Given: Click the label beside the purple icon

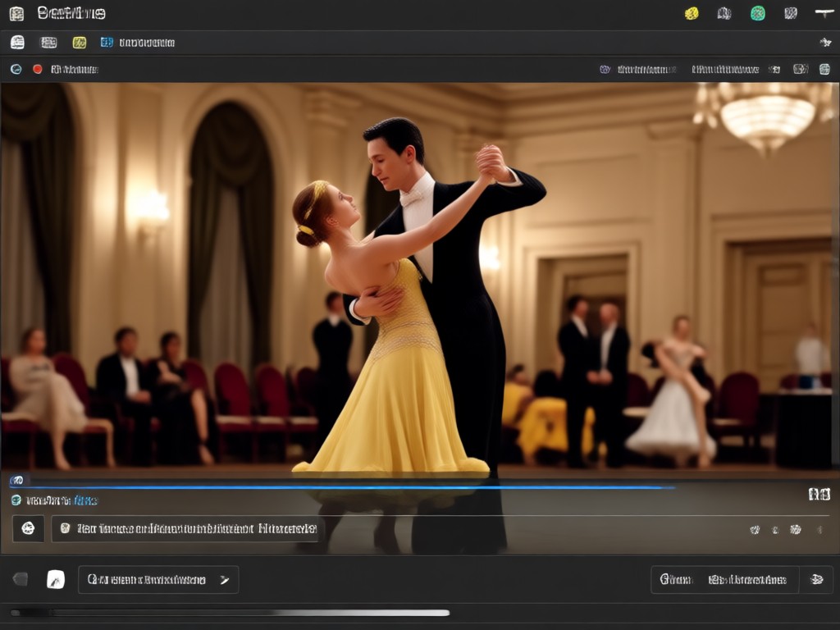Looking at the screenshot, I should click(646, 69).
